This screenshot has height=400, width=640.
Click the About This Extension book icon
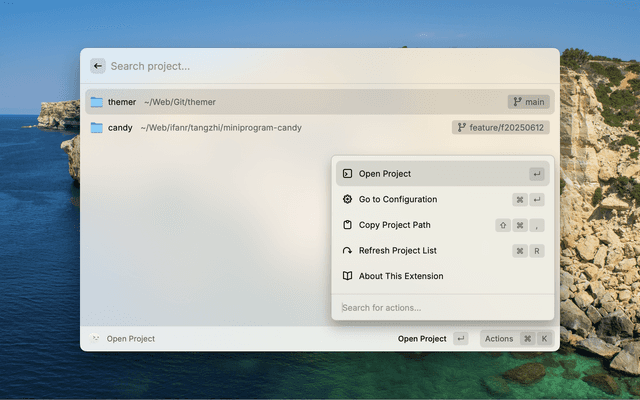coord(347,276)
